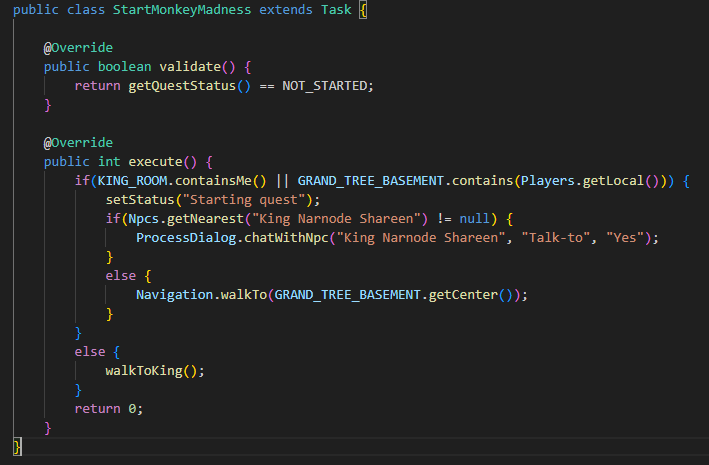Click the setStatus method call
The height and width of the screenshot is (465, 709).
click(140, 200)
